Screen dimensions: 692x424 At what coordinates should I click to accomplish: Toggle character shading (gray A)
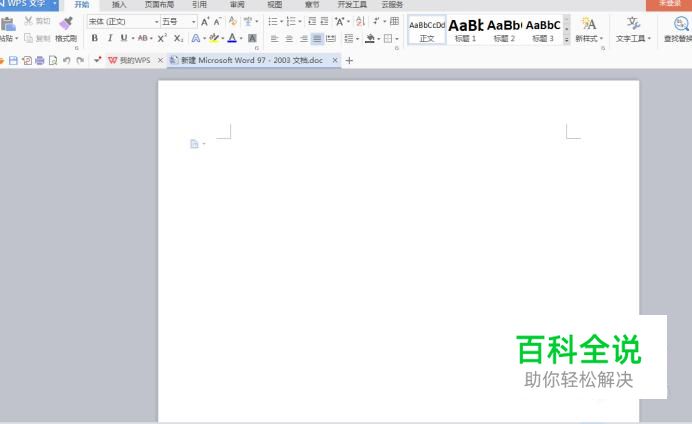pos(252,38)
